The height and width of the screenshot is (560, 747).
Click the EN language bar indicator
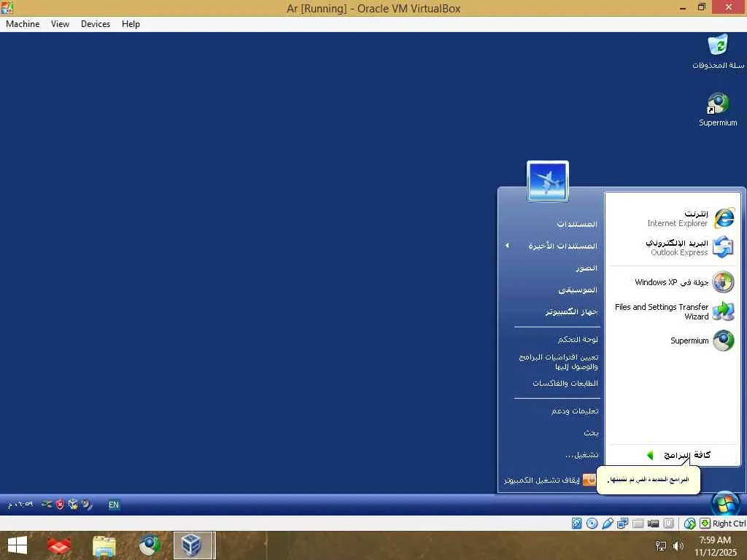(x=113, y=505)
